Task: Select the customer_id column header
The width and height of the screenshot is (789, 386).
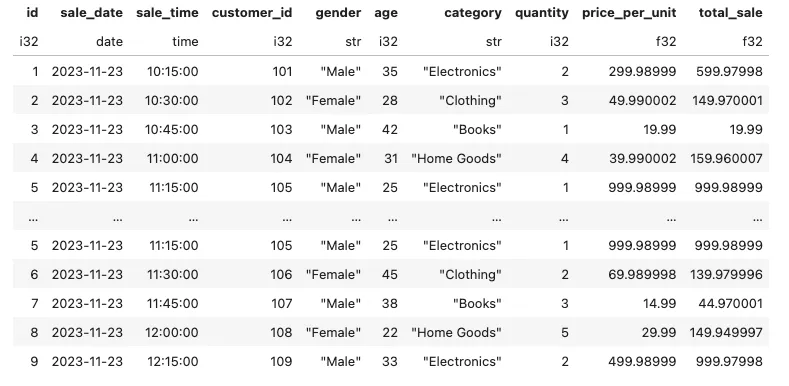Action: point(252,13)
